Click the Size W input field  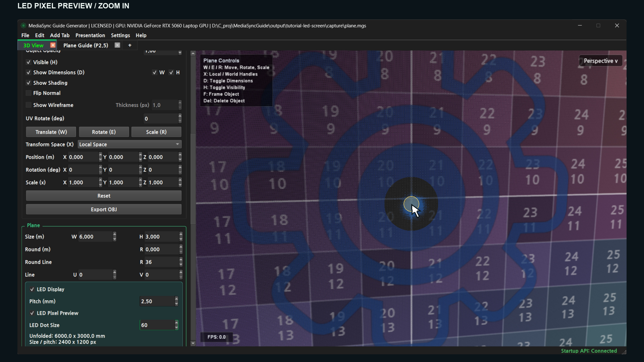pyautogui.click(x=95, y=237)
